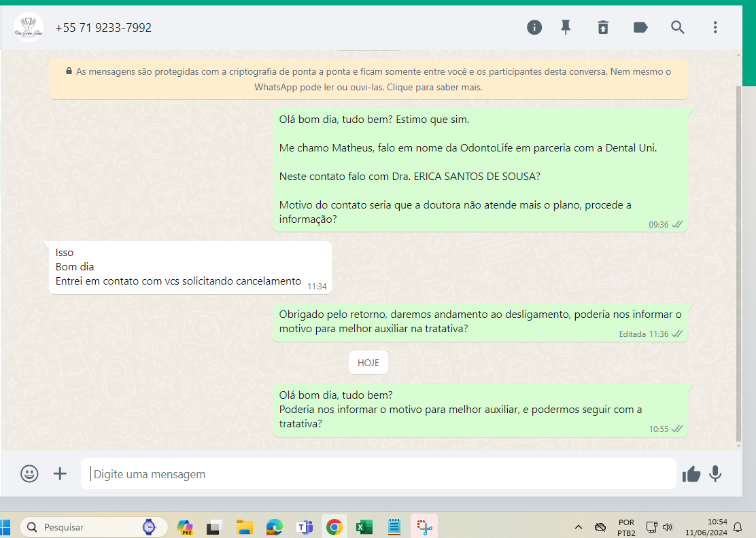Pin this conversation with the pushpin icon
The width and height of the screenshot is (756, 538).
566,27
